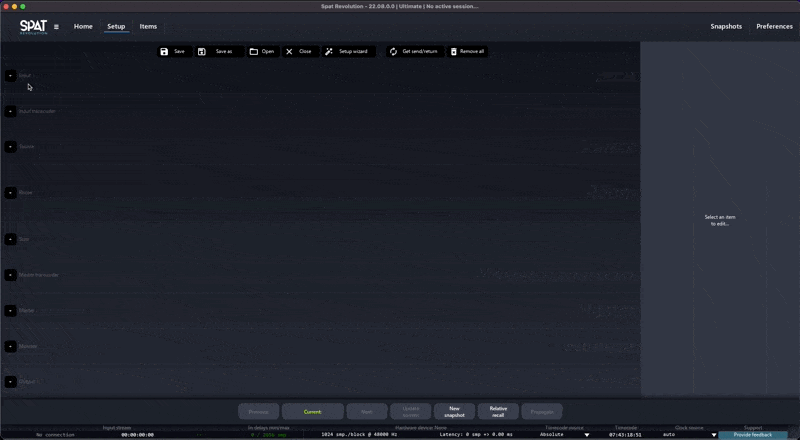The image size is (800, 440).
Task: Launch the Setup wizard
Action: (x=348, y=52)
